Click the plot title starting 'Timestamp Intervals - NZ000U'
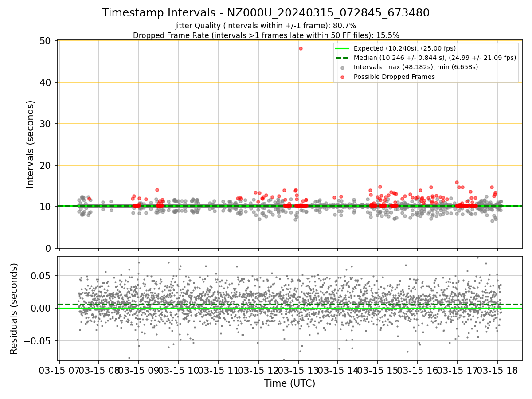Image resolution: width=532 pixels, height=399 pixels. click(266, 13)
